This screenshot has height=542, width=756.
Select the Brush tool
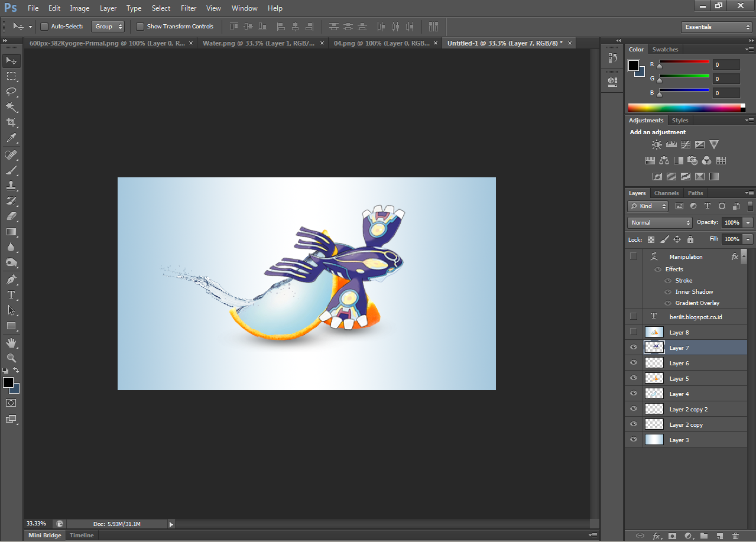coord(11,170)
